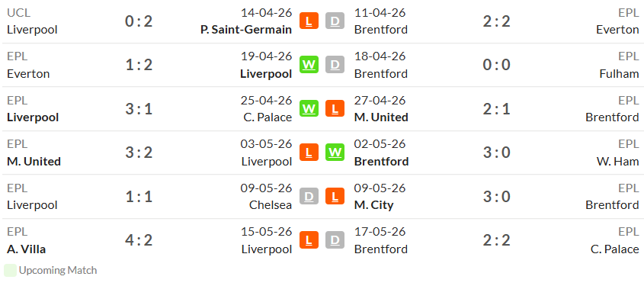Click the W badge for Everton vs Liverpool
644x286 pixels.
point(309,65)
